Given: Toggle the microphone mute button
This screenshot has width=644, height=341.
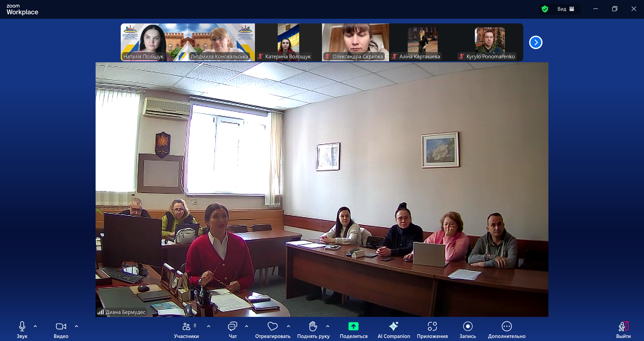Looking at the screenshot, I should pyautogui.click(x=22, y=326).
